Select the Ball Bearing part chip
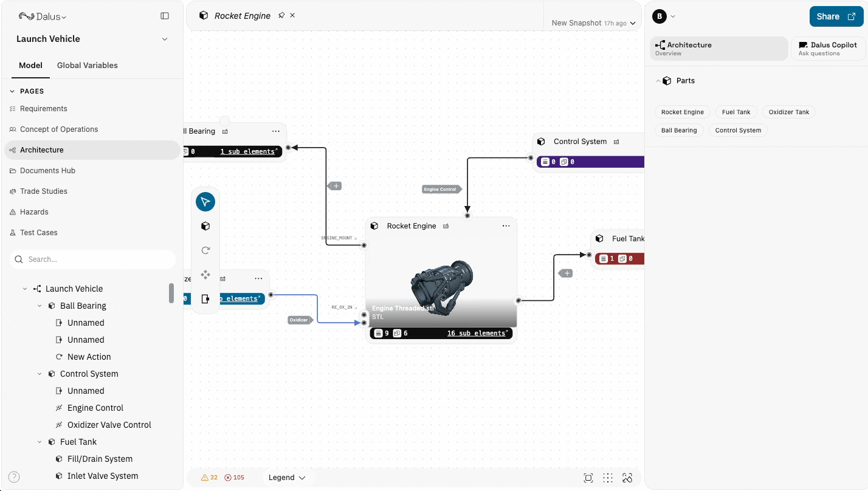 coord(679,130)
